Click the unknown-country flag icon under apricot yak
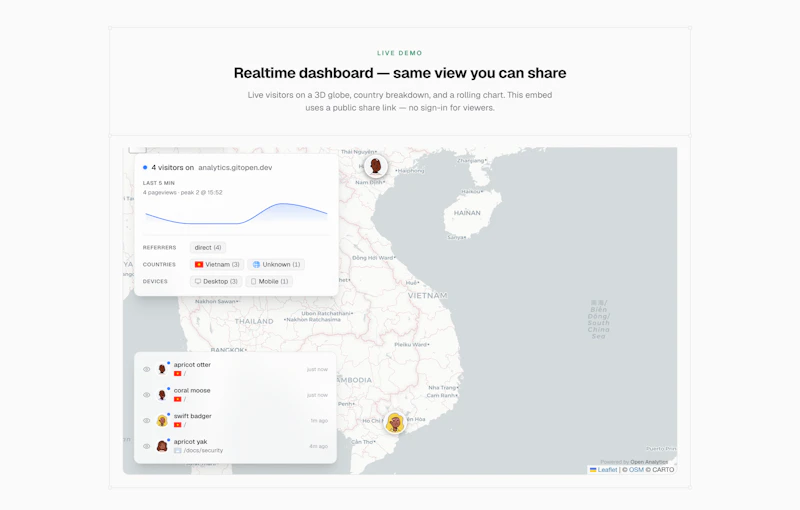The image size is (800, 510). click(178, 450)
